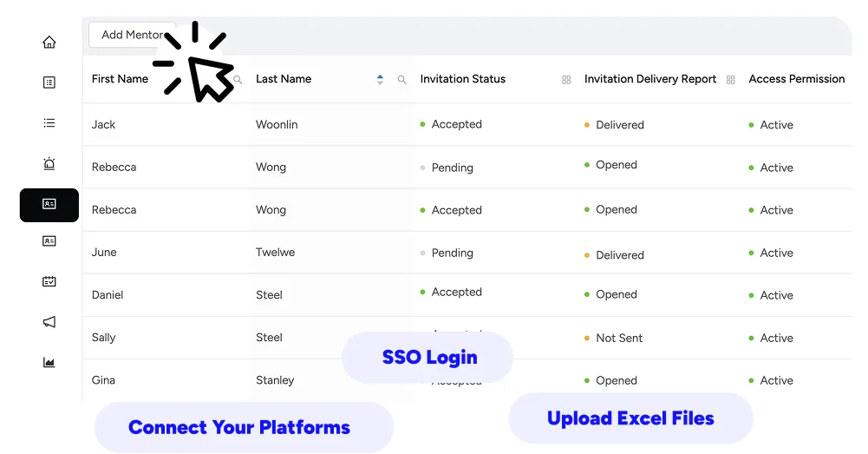Search in the Last Name column
Viewport: 868px width, 454px height.
(401, 80)
